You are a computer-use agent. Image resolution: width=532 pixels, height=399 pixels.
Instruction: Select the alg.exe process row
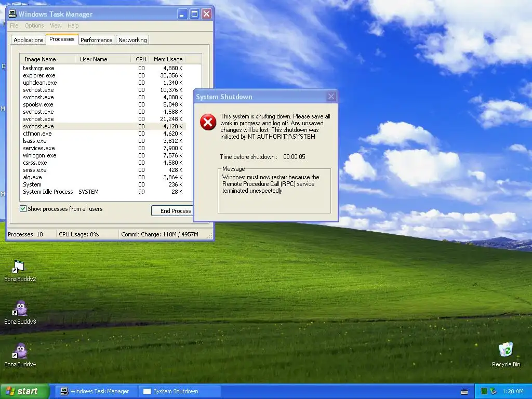tap(103, 178)
